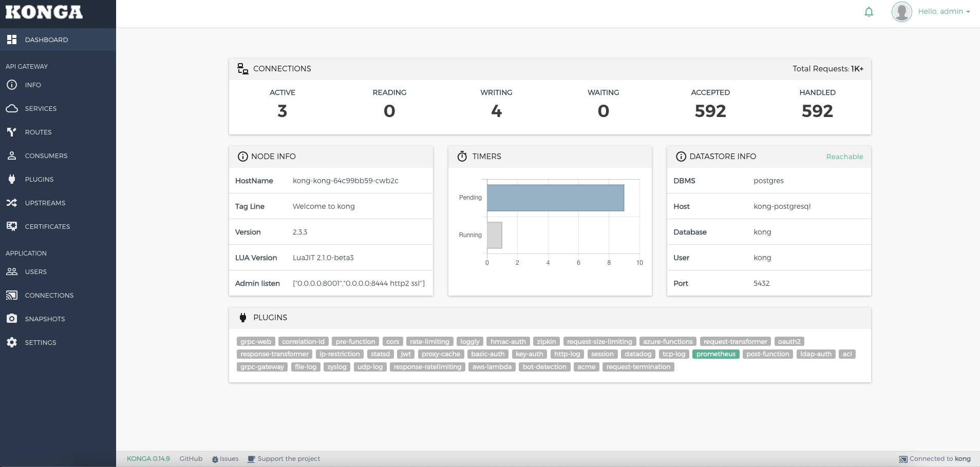Click the version value 2.3.3
The height and width of the screenshot is (467, 980).
tap(300, 232)
